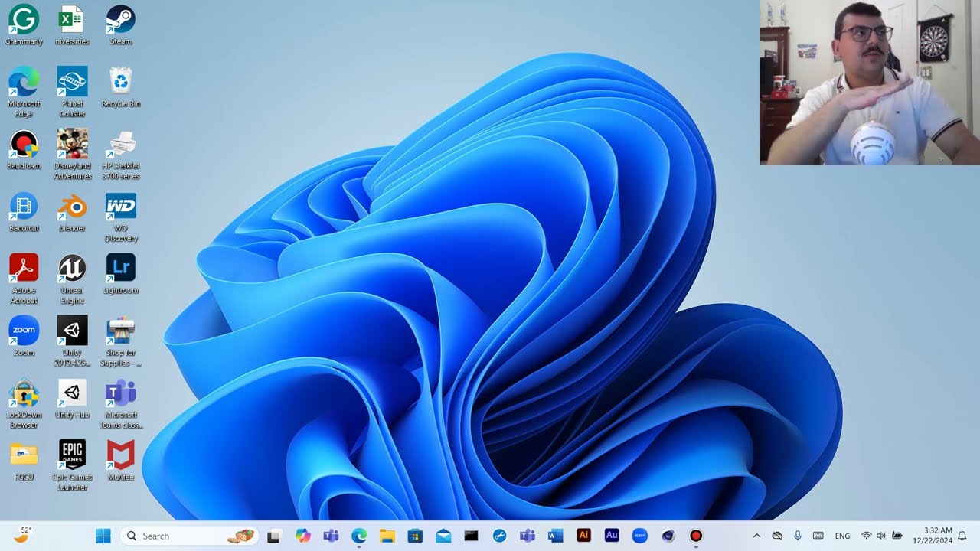
Task: Select the Microsoft Teams classic desktop icon
Action: tap(121, 403)
